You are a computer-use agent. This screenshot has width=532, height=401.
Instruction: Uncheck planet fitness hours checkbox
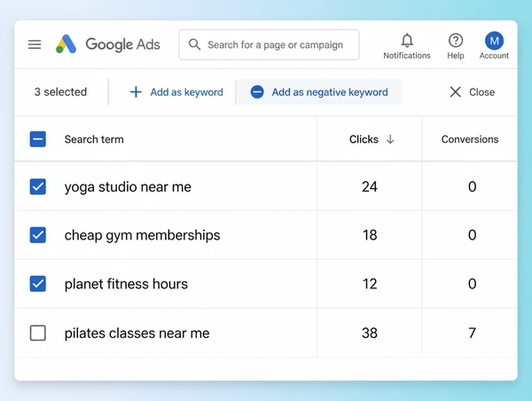pos(38,284)
